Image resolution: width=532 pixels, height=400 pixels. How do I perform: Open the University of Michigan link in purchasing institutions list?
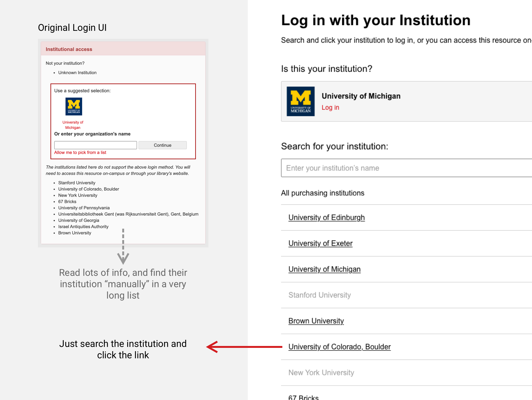click(325, 269)
